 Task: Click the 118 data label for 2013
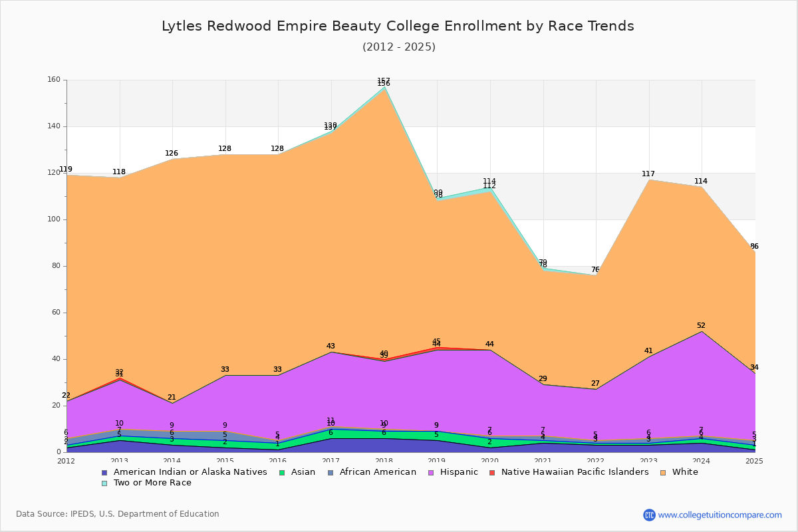[x=119, y=172]
